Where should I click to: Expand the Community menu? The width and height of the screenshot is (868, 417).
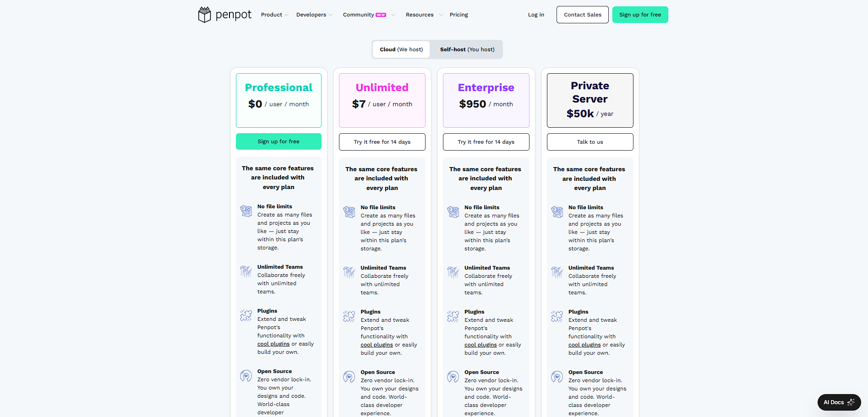pos(369,15)
